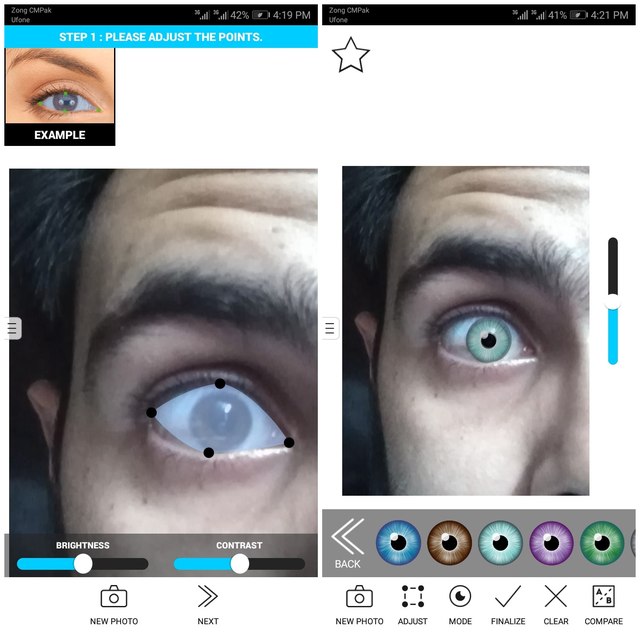Screen dimensions: 640x636
Task: Tap the star favorite icon
Action: [351, 55]
